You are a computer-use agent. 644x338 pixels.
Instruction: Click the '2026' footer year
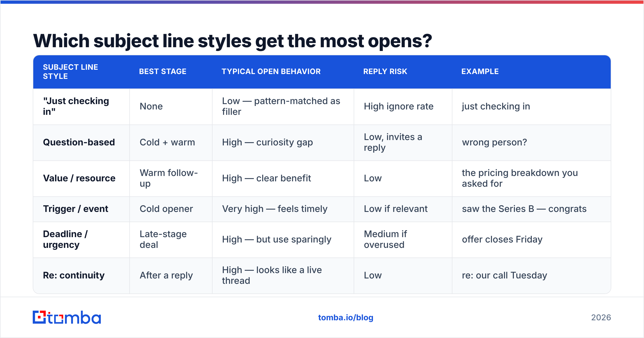601,318
